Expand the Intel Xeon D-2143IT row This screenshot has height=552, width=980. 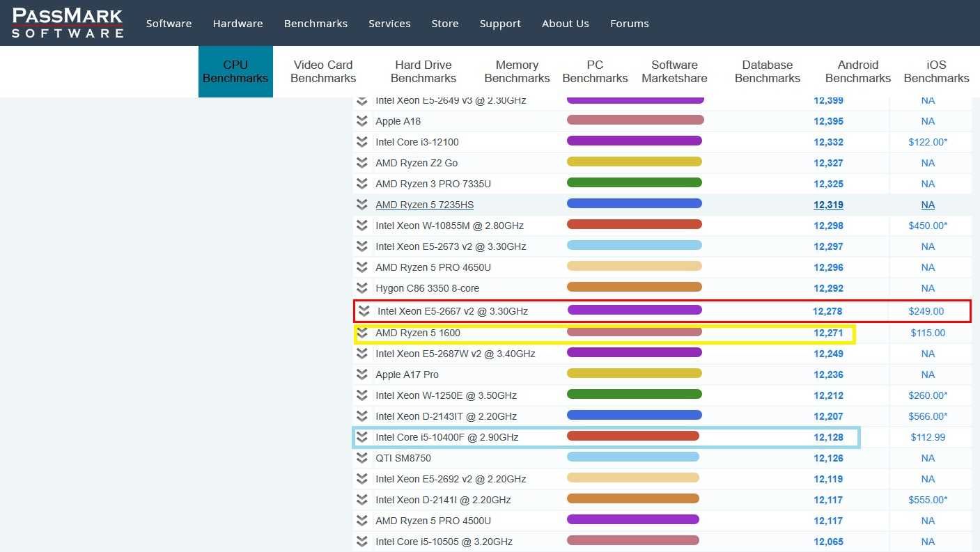[361, 416]
